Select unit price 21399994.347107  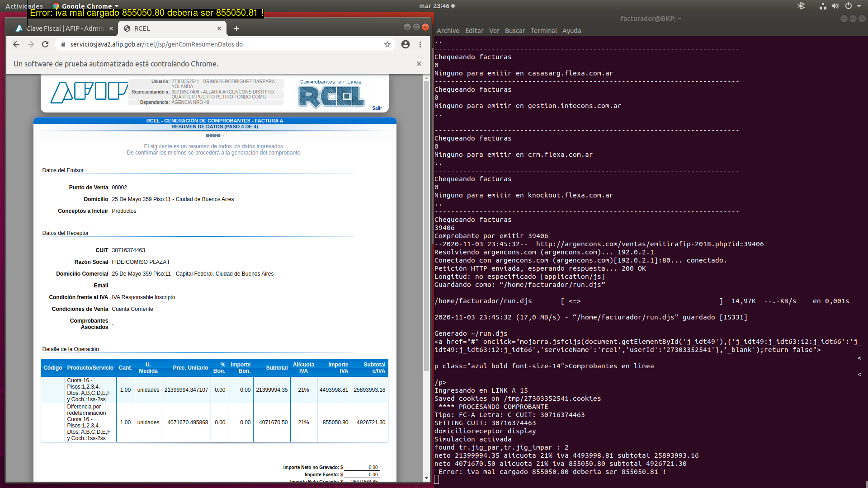pyautogui.click(x=186, y=390)
